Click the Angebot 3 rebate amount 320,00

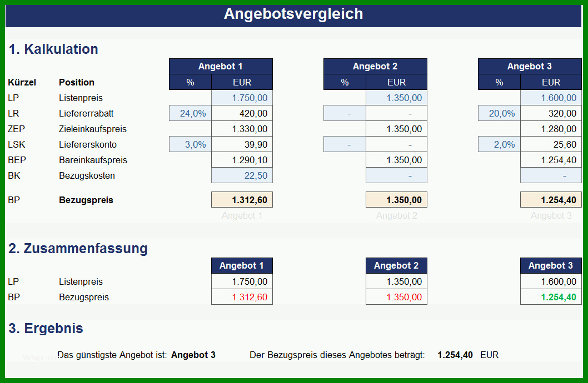click(x=551, y=113)
